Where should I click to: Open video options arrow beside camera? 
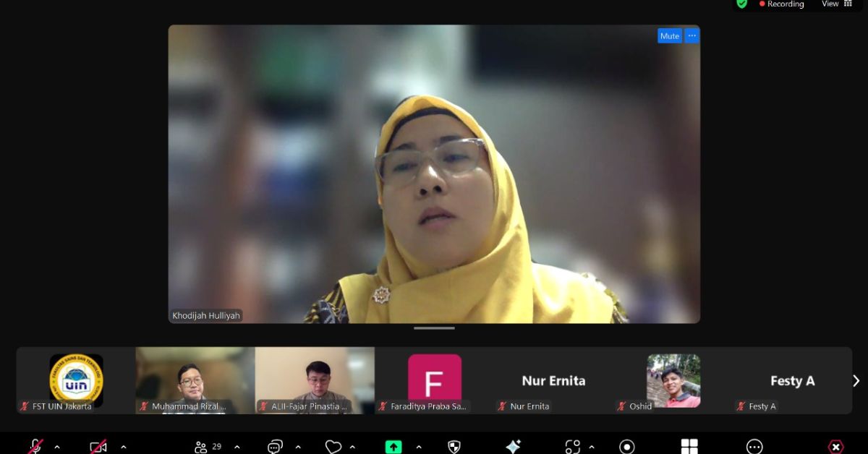(124, 447)
